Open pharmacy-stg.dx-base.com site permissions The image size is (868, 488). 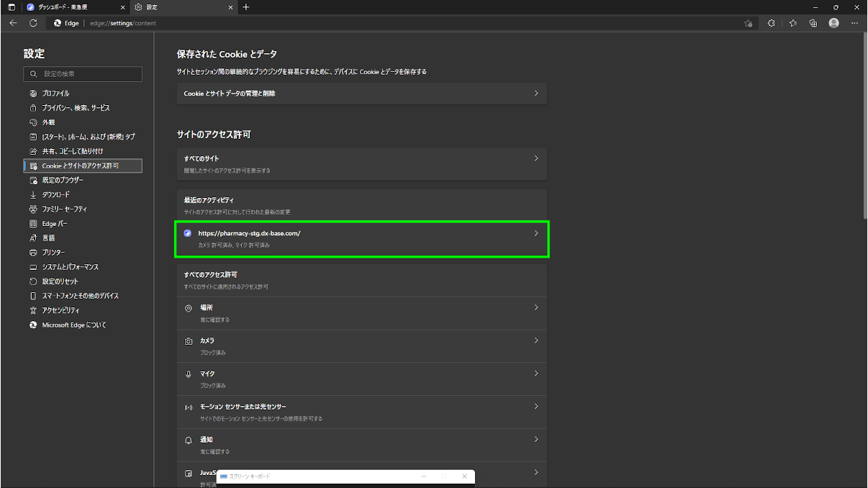pos(361,239)
